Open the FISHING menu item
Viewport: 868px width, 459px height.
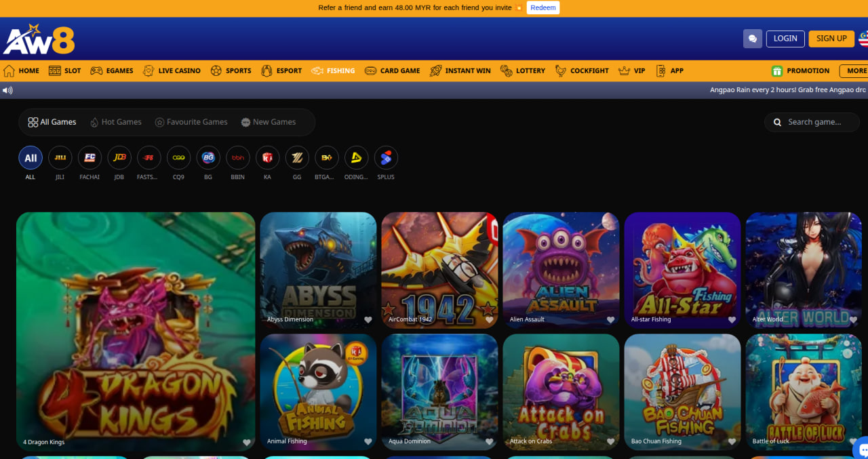coord(333,71)
